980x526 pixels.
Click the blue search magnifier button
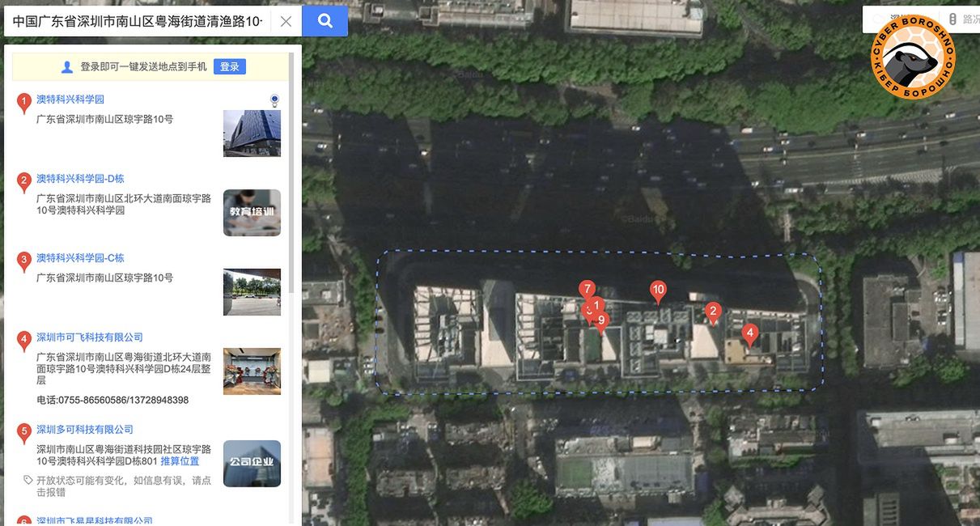pyautogui.click(x=325, y=22)
